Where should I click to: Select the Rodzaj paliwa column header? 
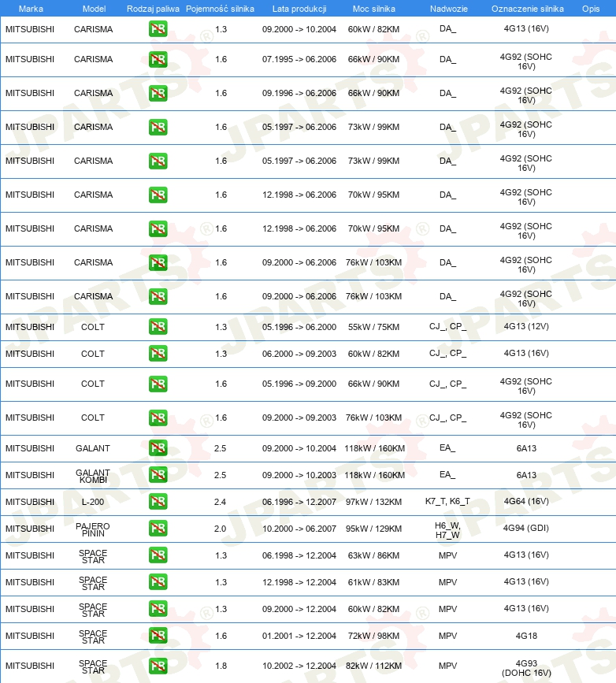(153, 9)
